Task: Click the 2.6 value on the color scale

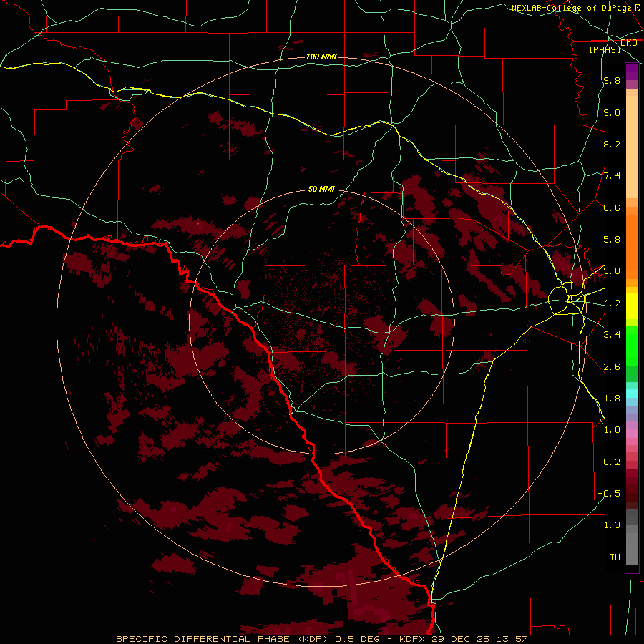Action: click(612, 367)
